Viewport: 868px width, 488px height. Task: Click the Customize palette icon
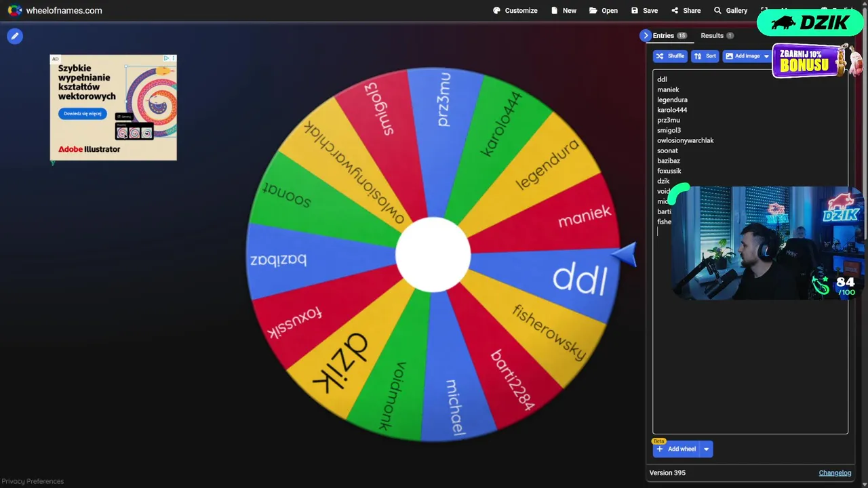[496, 10]
